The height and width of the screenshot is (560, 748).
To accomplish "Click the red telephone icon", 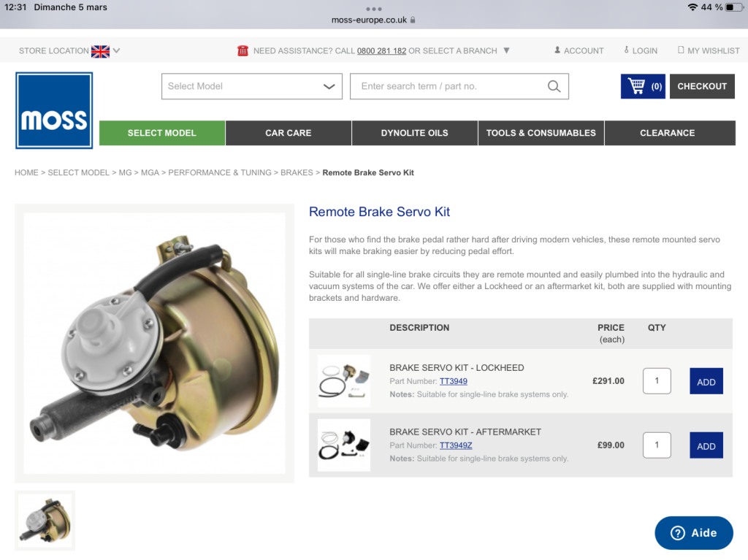I will (243, 50).
